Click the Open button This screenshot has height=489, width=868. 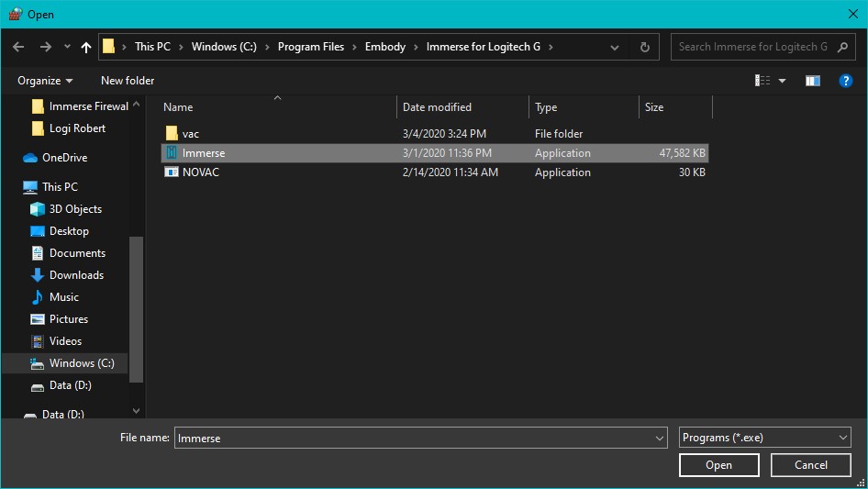718,465
